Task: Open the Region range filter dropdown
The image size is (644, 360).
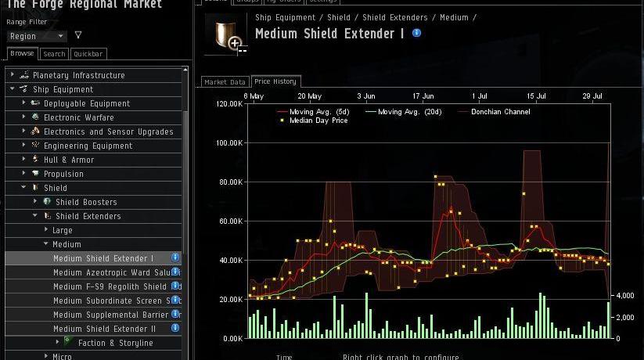Action: pyautogui.click(x=37, y=36)
